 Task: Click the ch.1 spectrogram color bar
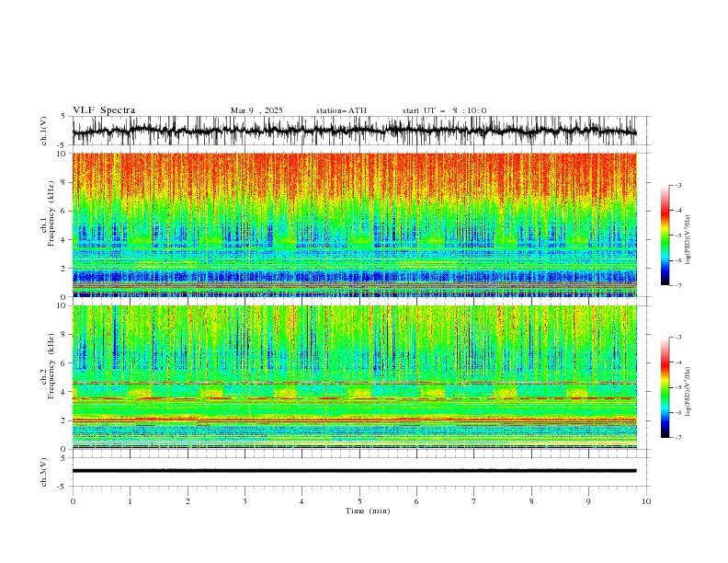coord(665,235)
